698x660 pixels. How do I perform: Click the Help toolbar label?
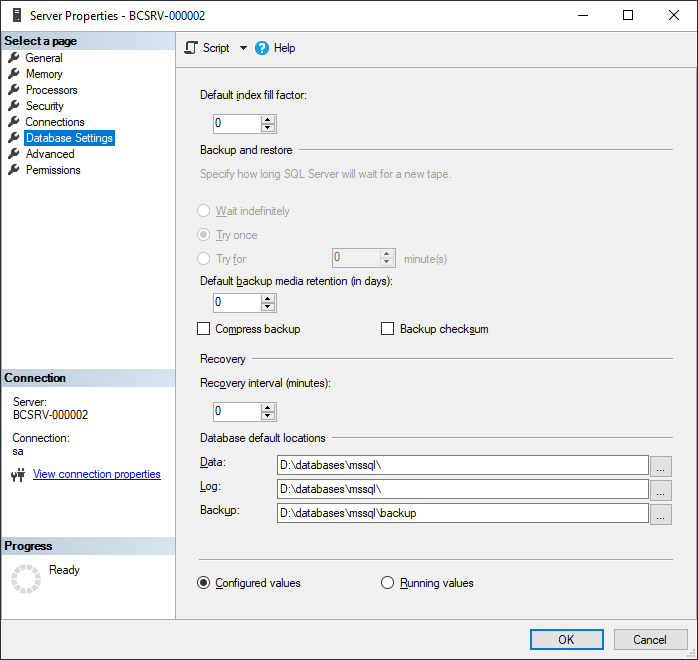[x=284, y=48]
